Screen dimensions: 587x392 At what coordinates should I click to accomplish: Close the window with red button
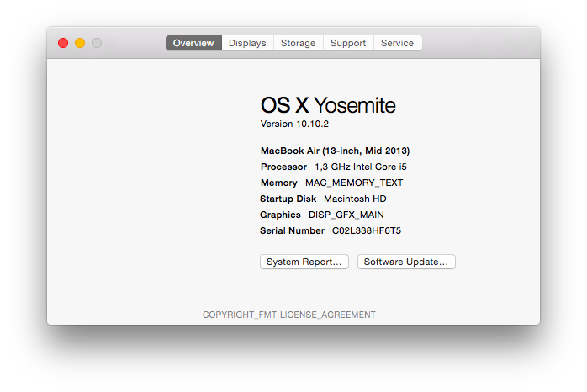pyautogui.click(x=63, y=43)
